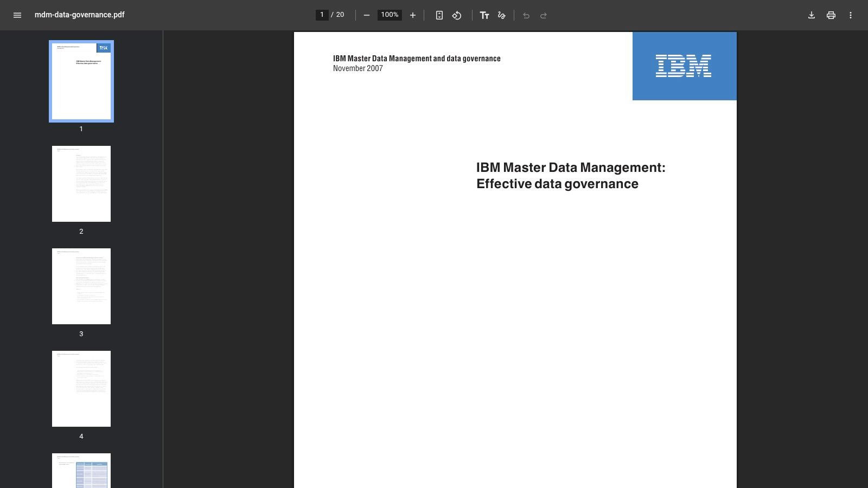Image resolution: width=868 pixels, height=488 pixels.
Task: Click the zoom out minus icon
Action: [367, 15]
